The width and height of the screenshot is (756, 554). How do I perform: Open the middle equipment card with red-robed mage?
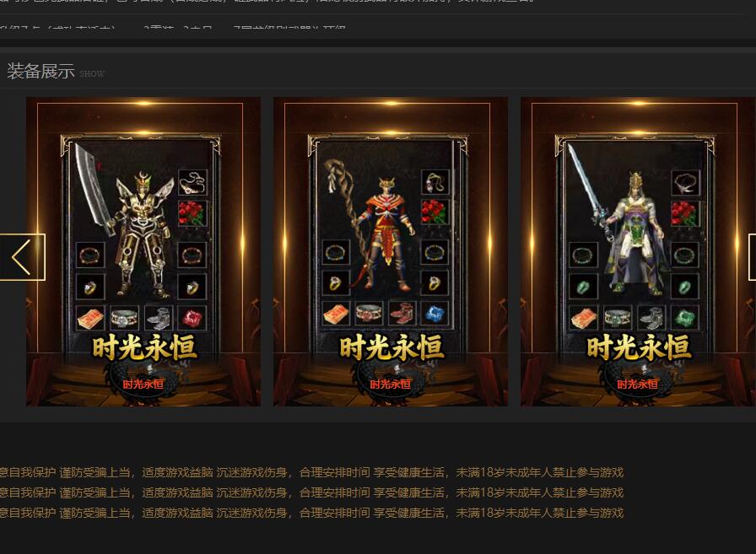click(390, 250)
